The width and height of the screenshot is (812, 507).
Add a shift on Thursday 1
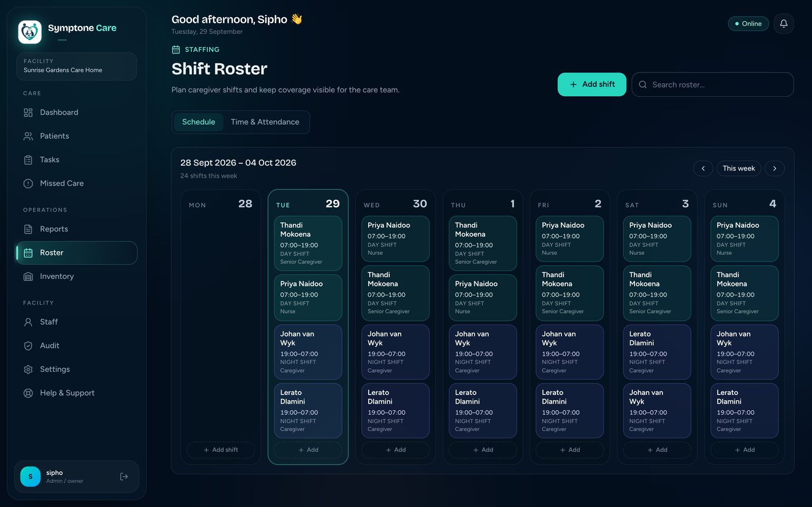(x=483, y=450)
